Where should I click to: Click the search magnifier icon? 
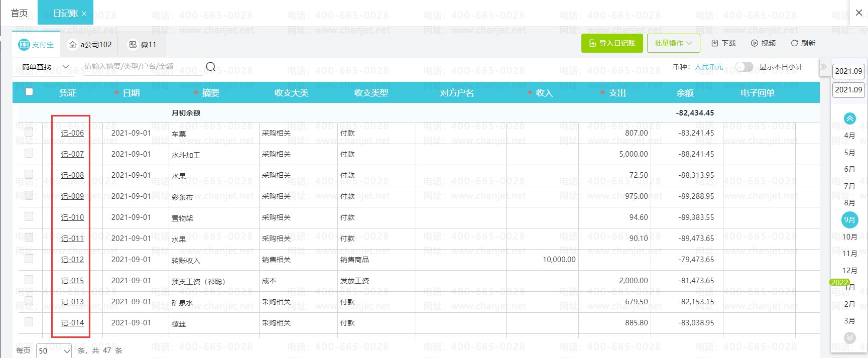211,67
